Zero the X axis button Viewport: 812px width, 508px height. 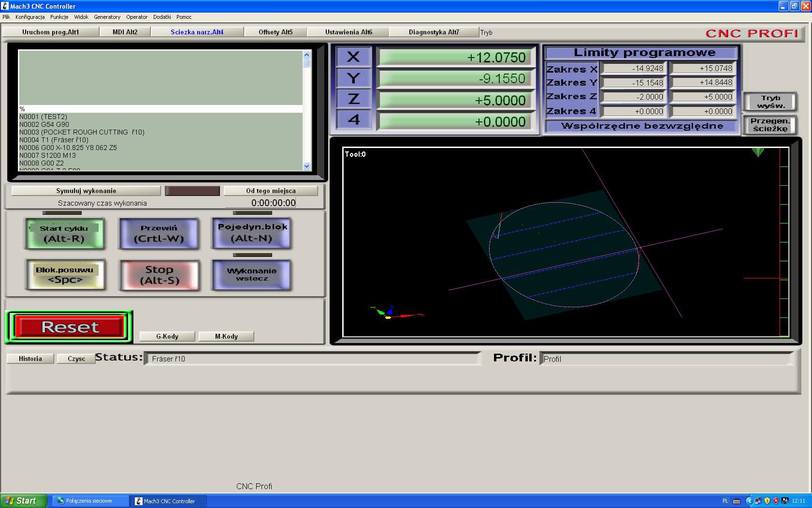pyautogui.click(x=353, y=57)
